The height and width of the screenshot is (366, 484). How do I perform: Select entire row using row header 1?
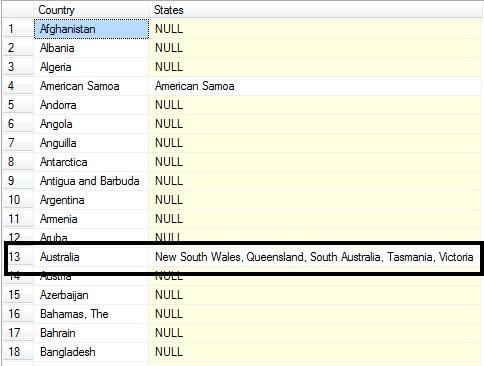click(x=18, y=29)
